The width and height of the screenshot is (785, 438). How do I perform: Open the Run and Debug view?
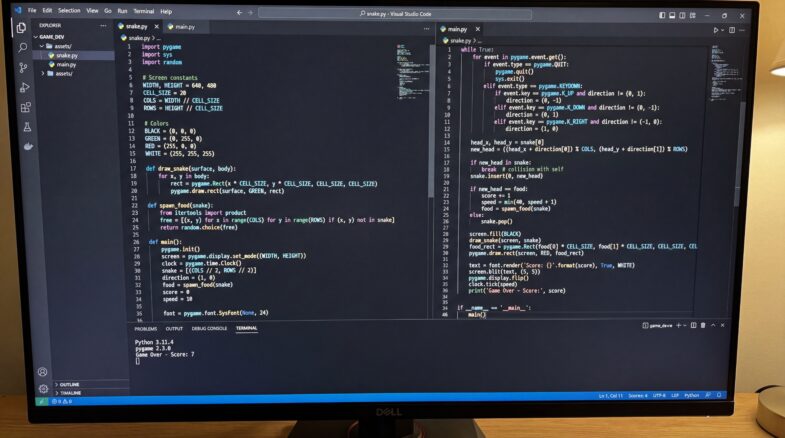25,88
